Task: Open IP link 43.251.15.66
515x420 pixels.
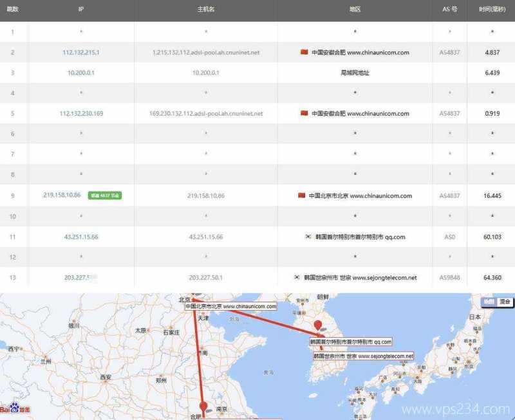Action: pyautogui.click(x=81, y=237)
